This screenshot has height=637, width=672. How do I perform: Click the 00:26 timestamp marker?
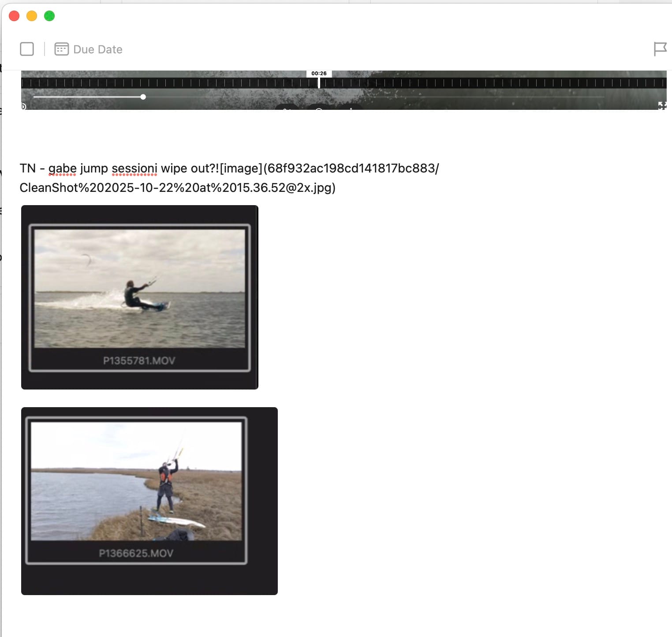319,74
